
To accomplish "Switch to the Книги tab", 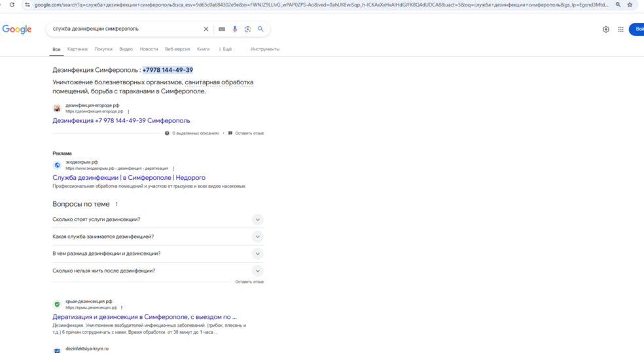I will tap(204, 49).
